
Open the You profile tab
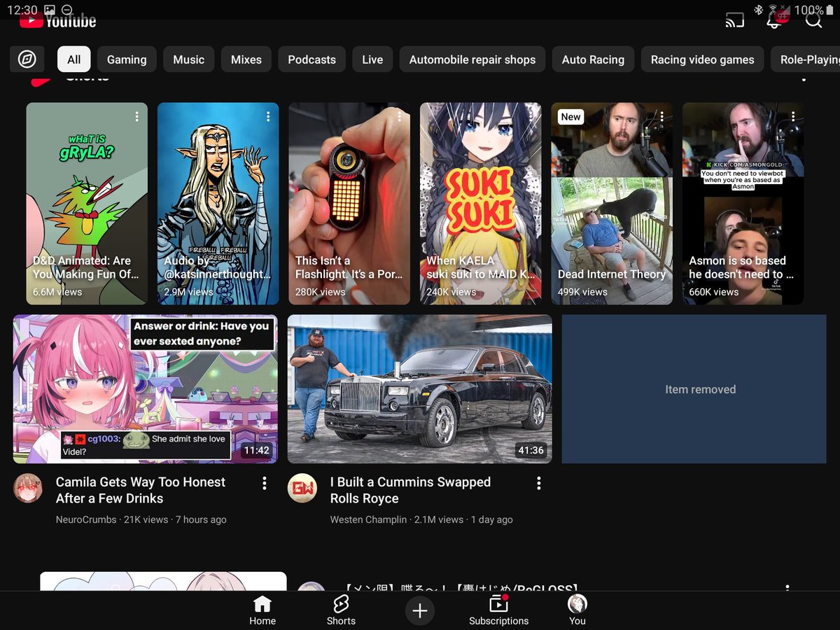tap(577, 610)
